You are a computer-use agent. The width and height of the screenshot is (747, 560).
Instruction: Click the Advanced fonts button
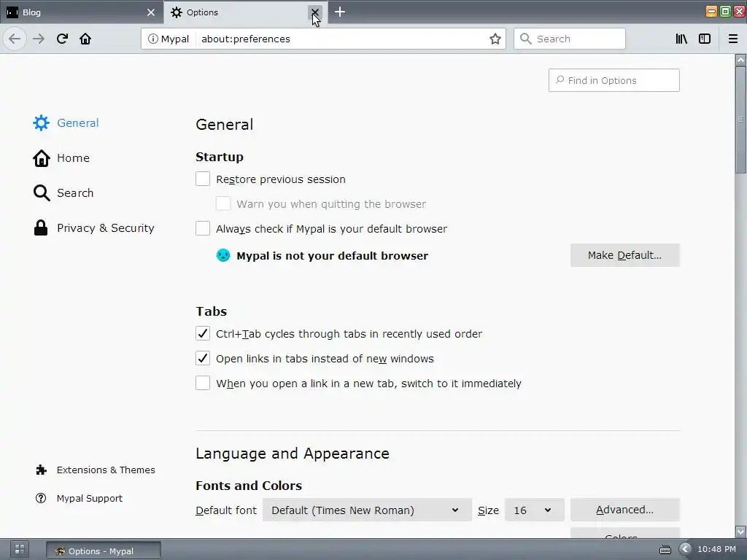625,510
